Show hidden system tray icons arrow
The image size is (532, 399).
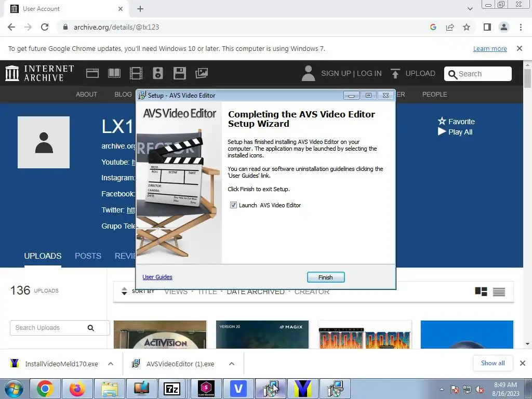coord(442,389)
